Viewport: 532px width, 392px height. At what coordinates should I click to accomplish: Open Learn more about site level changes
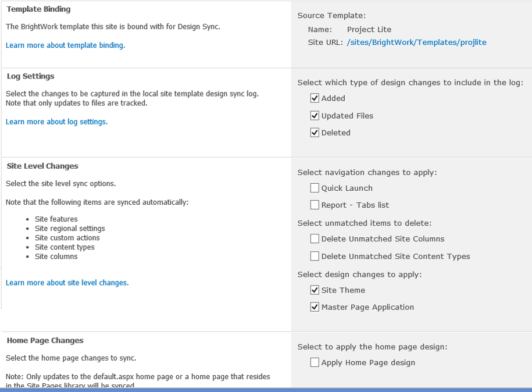(67, 283)
